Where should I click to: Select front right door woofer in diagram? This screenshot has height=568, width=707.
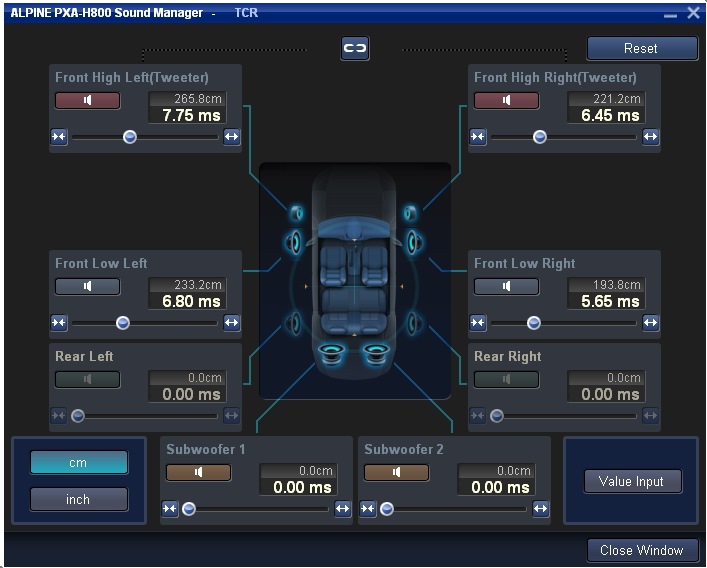pos(414,243)
